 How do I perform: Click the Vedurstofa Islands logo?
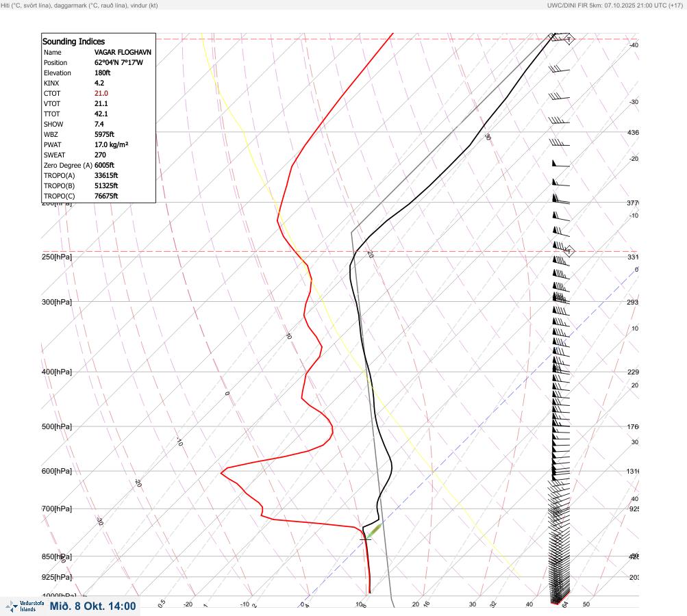click(x=25, y=606)
